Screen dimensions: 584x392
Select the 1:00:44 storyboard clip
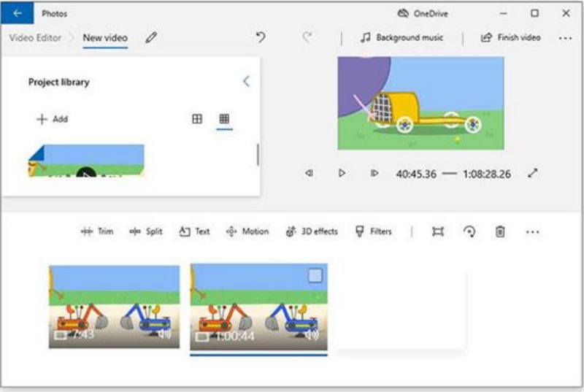click(259, 307)
